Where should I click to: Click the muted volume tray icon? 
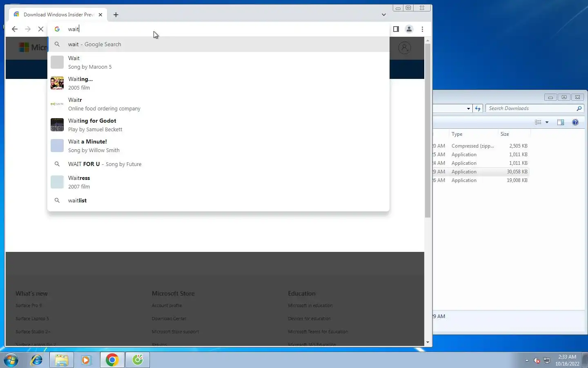pyautogui.click(x=537, y=360)
